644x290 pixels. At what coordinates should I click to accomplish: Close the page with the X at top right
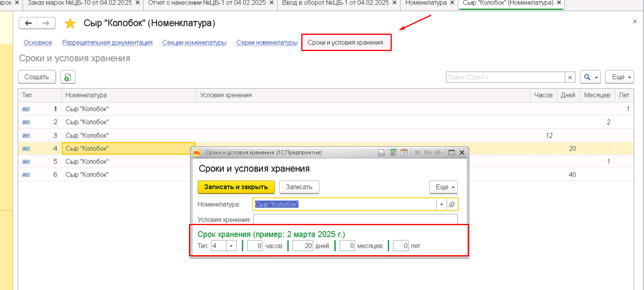click(x=635, y=21)
